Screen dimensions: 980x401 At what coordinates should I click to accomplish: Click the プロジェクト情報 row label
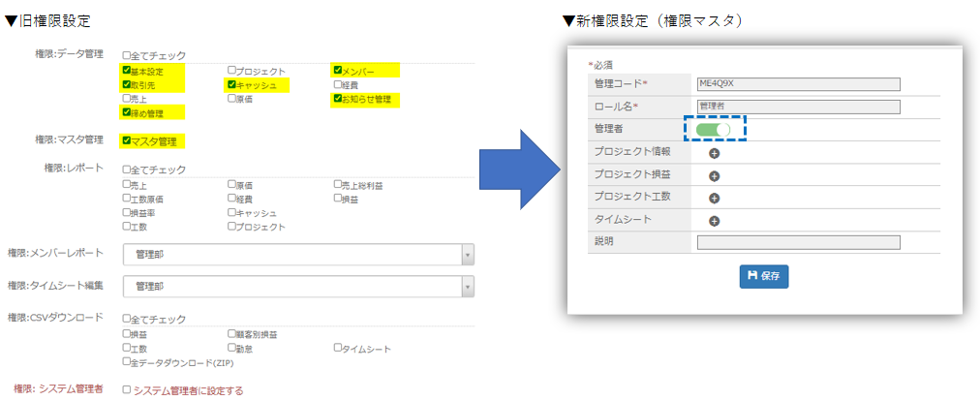tap(632, 151)
